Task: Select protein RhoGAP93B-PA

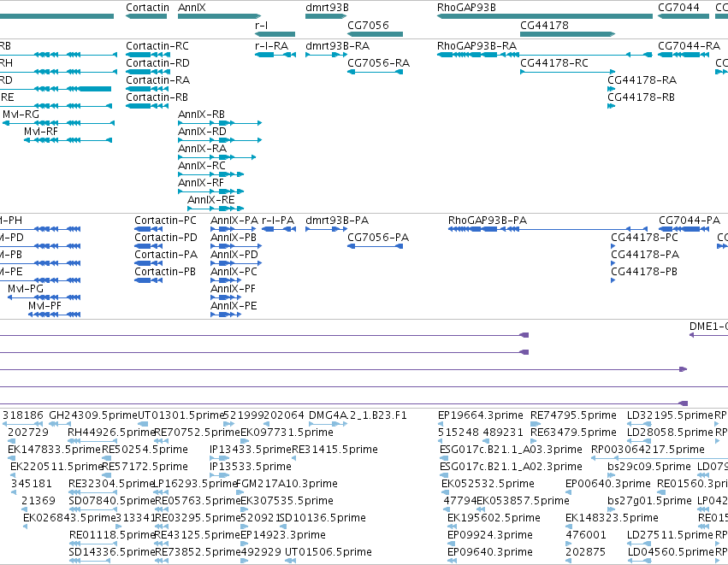Action: (x=487, y=221)
